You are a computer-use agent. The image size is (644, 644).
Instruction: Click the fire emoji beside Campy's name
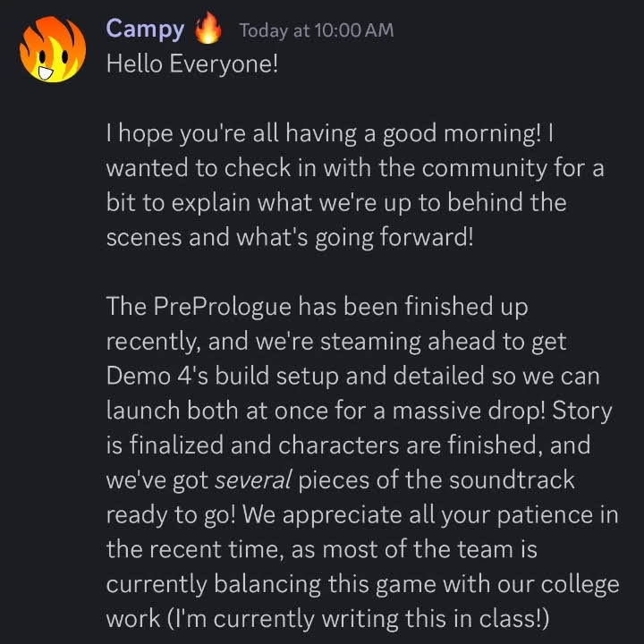(x=208, y=28)
